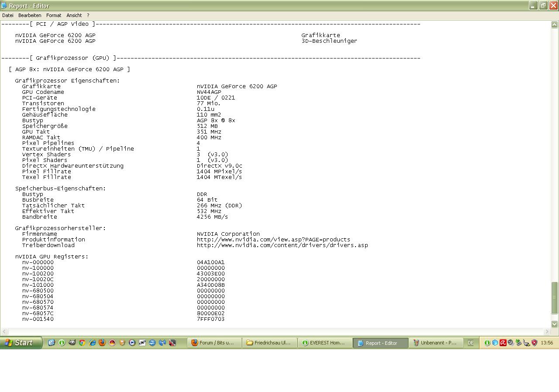Screen dimensions: 559x392
Task: Click the Produktinformation nvidia.com URL text
Action: (273, 240)
